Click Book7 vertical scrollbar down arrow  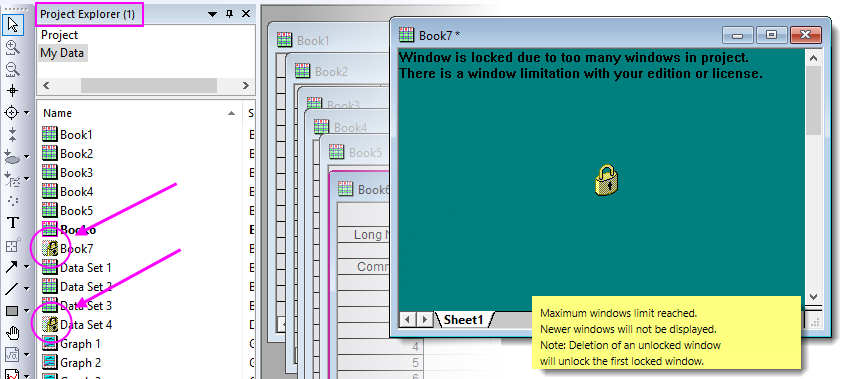[813, 296]
